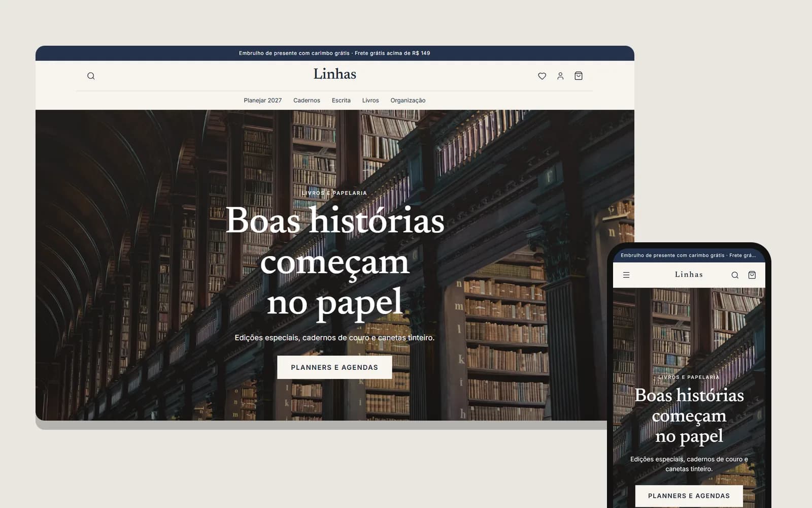812x508 pixels.
Task: Open search in the desktop header
Action: pyautogui.click(x=91, y=76)
